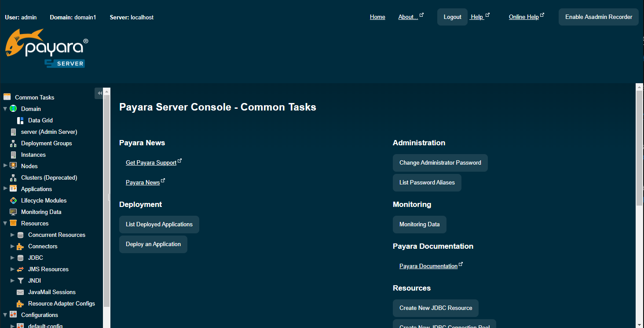The image size is (644, 328).
Task: Click List Password Aliases button
Action: tap(427, 182)
